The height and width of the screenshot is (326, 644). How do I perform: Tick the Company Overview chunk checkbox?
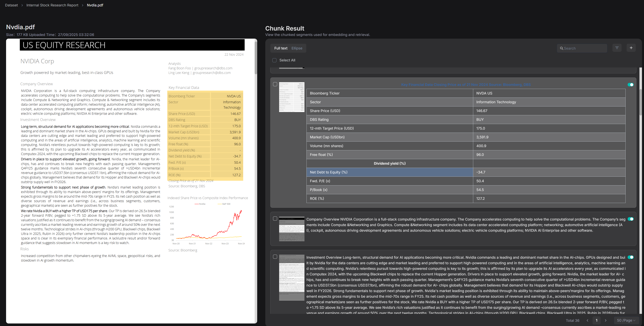pos(275,219)
